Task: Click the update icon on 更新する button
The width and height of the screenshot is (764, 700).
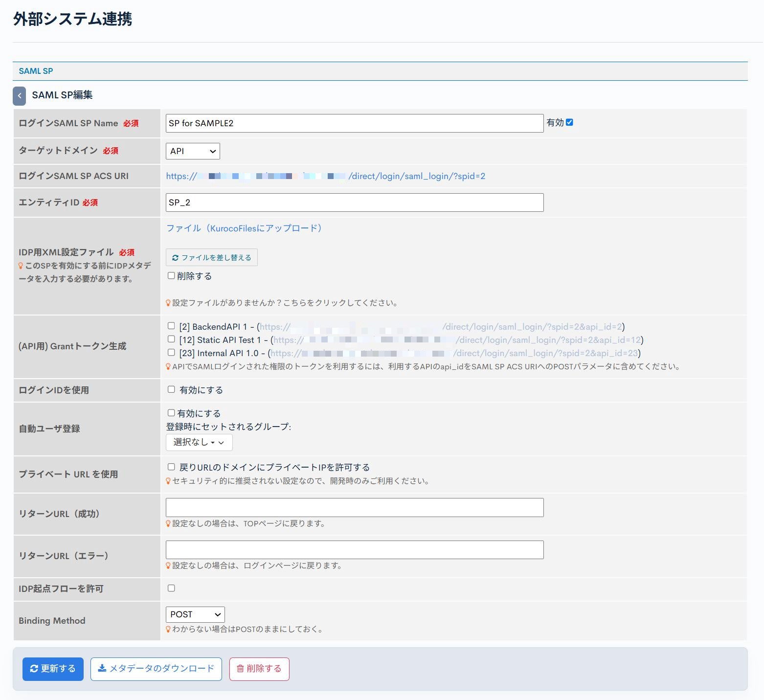Action: click(x=34, y=669)
